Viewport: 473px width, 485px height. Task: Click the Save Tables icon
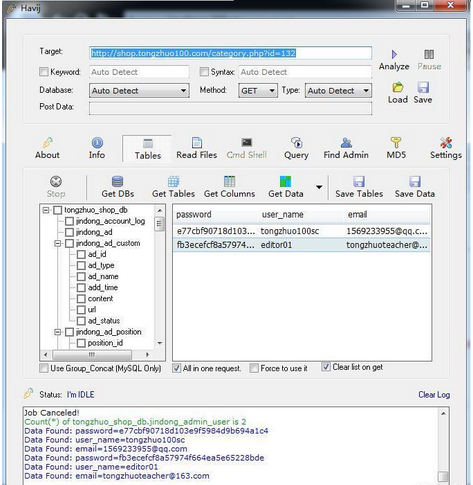coord(359,181)
